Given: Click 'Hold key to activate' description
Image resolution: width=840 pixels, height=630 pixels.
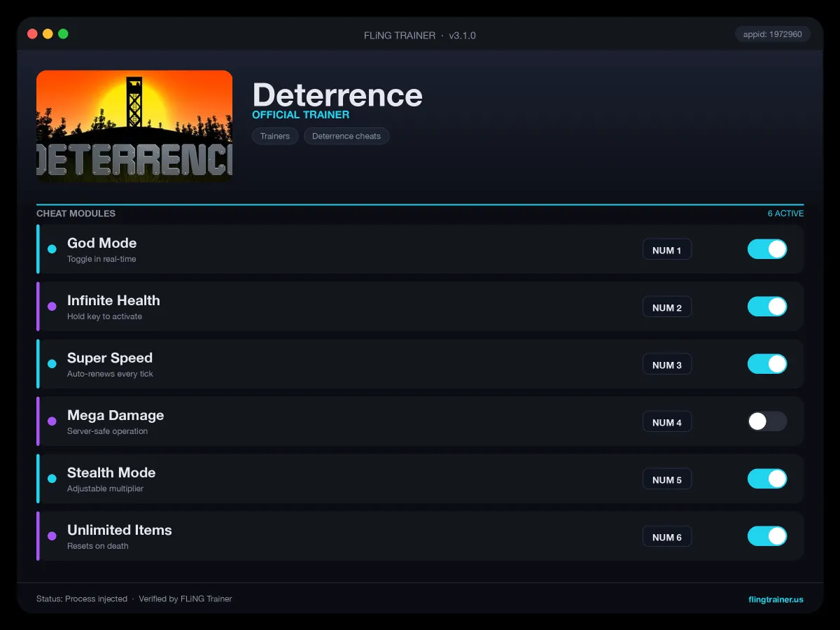Looking at the screenshot, I should 104,316.
